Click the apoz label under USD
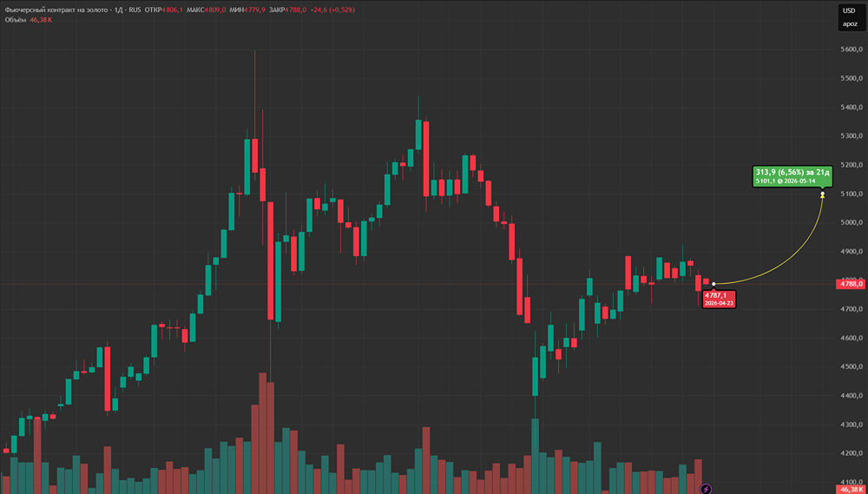 pos(849,23)
